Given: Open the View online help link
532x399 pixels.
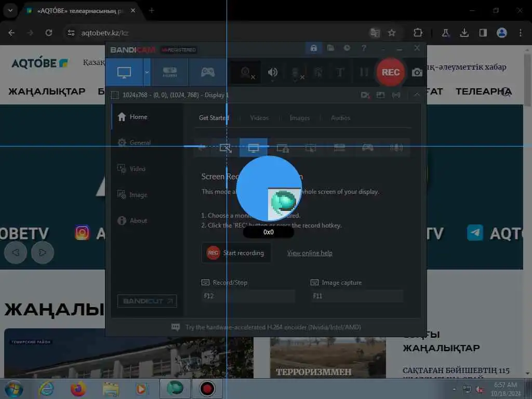Looking at the screenshot, I should click(x=310, y=253).
